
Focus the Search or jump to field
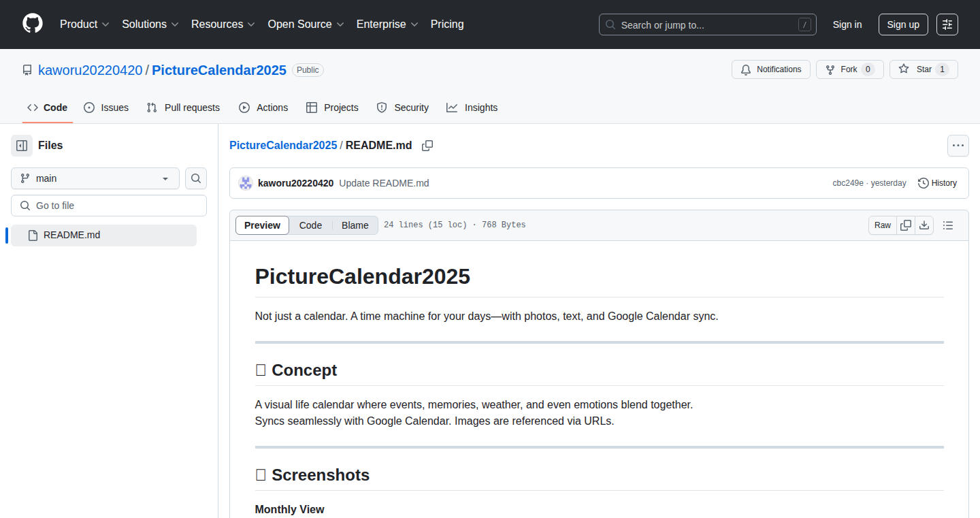point(708,25)
